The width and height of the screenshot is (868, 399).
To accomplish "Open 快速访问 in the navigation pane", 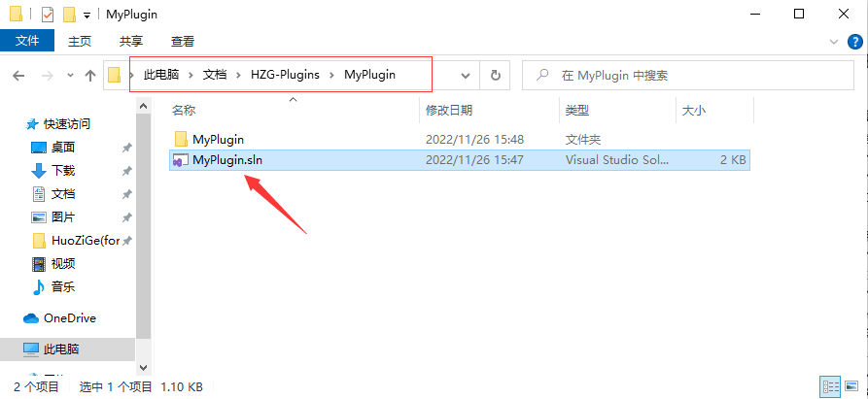I will point(66,124).
